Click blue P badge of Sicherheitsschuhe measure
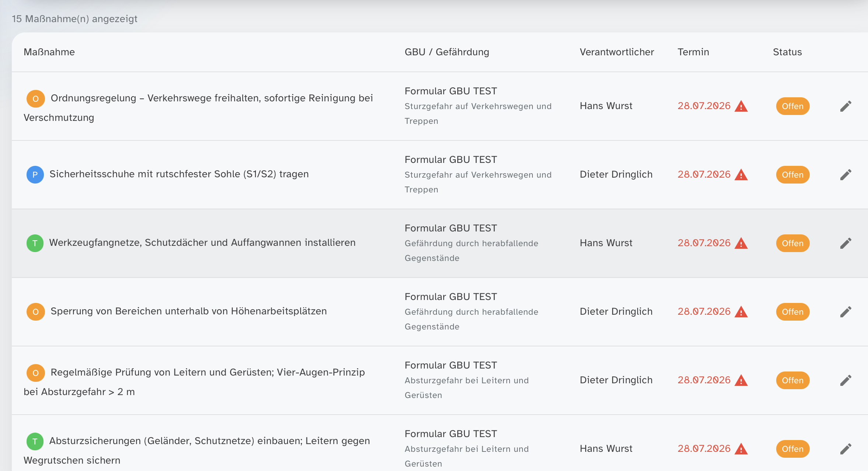Screen dimensions: 868x471 pyautogui.click(x=35, y=175)
